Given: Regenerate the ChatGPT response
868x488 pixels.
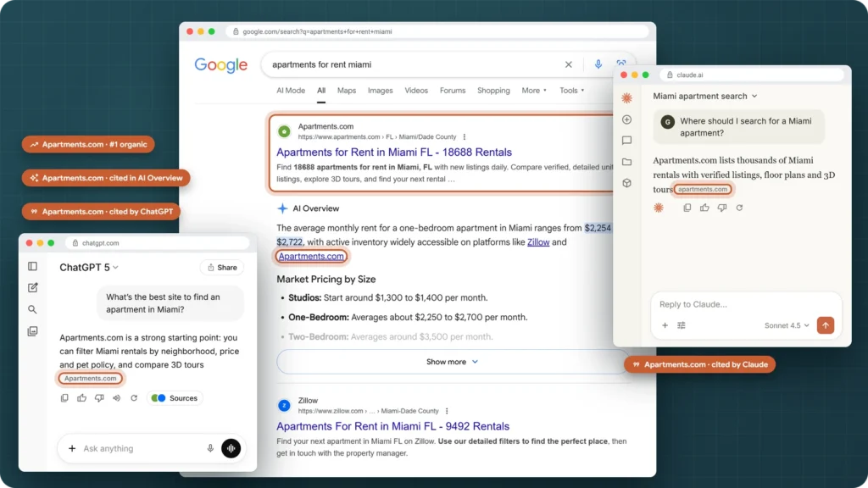Looking at the screenshot, I should point(134,398).
